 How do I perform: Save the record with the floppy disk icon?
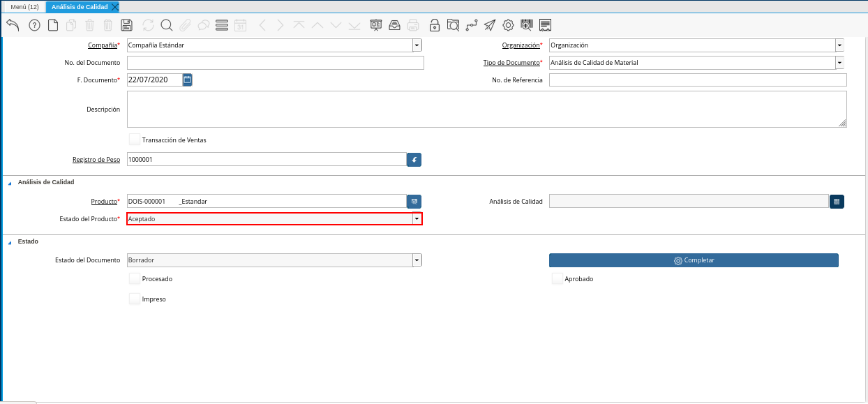click(126, 25)
